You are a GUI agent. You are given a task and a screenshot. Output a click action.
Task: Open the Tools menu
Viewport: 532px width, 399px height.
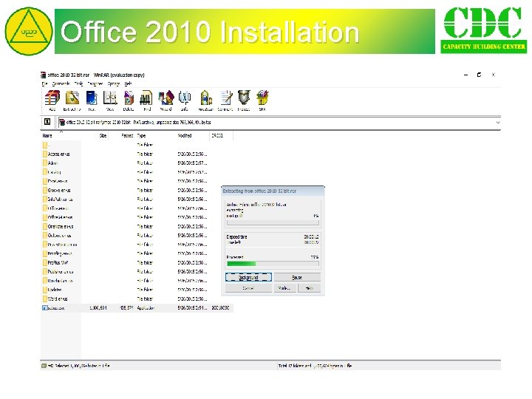click(78, 83)
